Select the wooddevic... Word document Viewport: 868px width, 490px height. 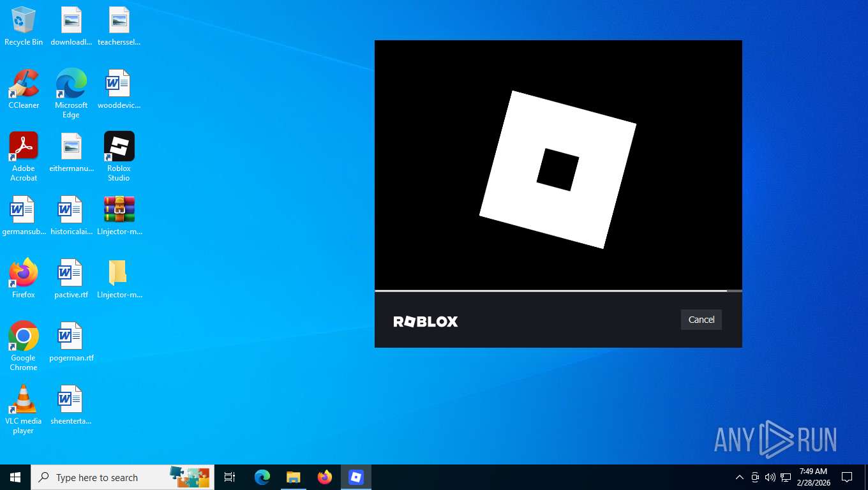point(119,90)
